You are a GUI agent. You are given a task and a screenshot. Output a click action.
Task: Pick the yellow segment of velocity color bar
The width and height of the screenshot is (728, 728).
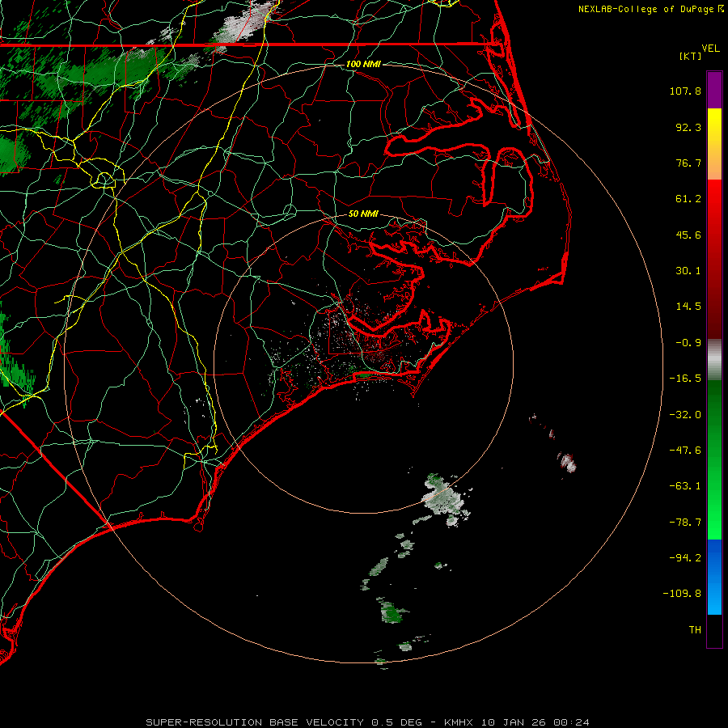point(714,123)
